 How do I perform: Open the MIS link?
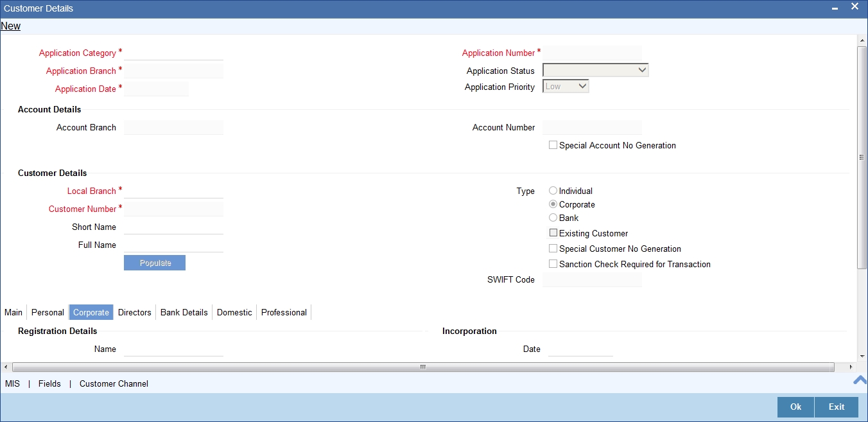click(x=12, y=383)
